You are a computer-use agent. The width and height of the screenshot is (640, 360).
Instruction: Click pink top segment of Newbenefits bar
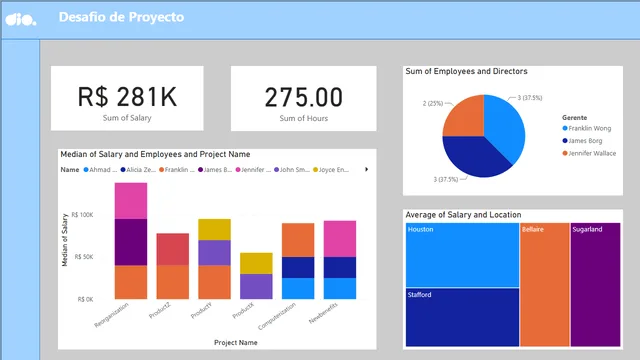click(340, 239)
